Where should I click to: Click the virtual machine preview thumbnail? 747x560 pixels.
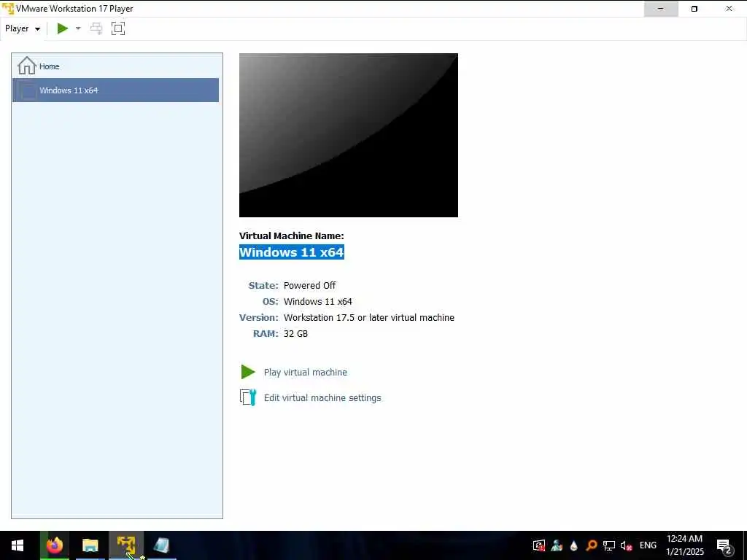[x=348, y=135]
